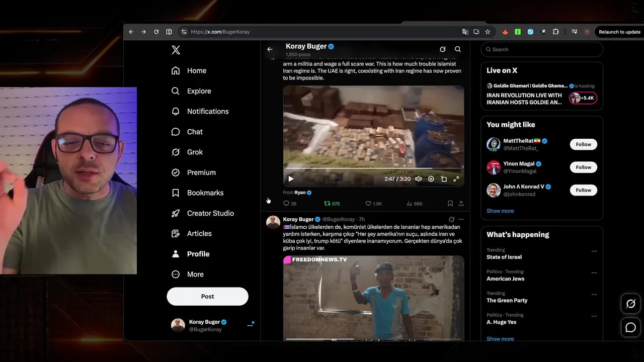This screenshot has height=362, width=644.
Task: Search this profile using the header magnifier
Action: (458, 49)
